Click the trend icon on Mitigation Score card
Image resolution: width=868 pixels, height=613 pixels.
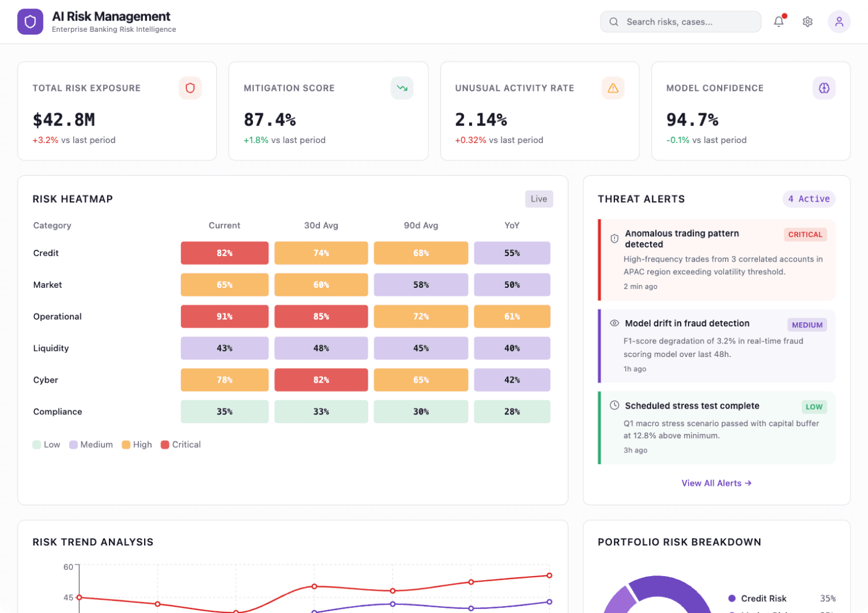pos(402,88)
